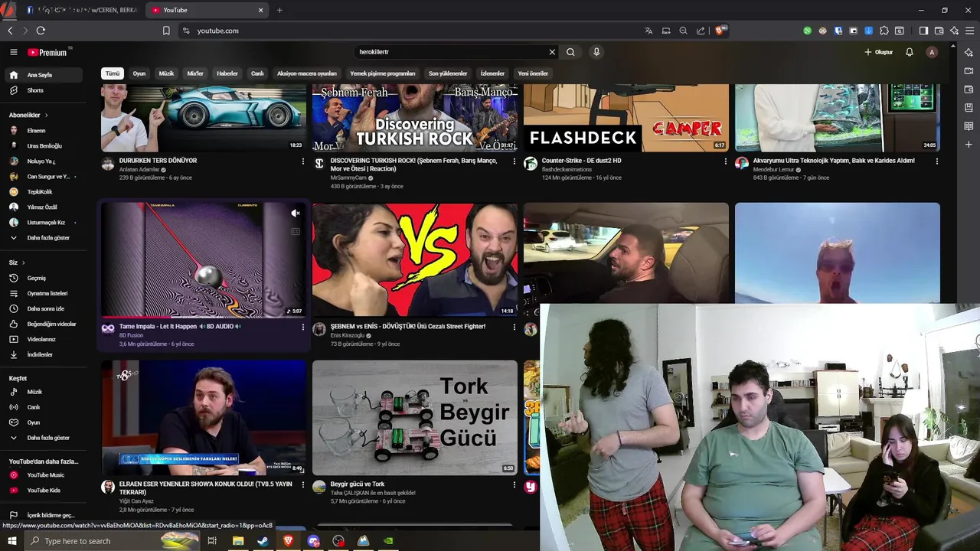Screen dimensions: 980x551
Task: Open Steam from the taskbar
Action: [x=263, y=541]
